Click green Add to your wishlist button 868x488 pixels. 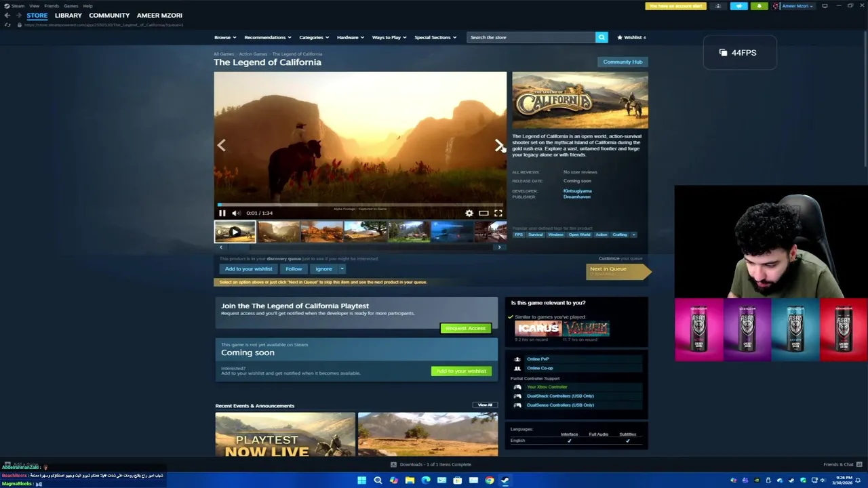[x=461, y=371]
